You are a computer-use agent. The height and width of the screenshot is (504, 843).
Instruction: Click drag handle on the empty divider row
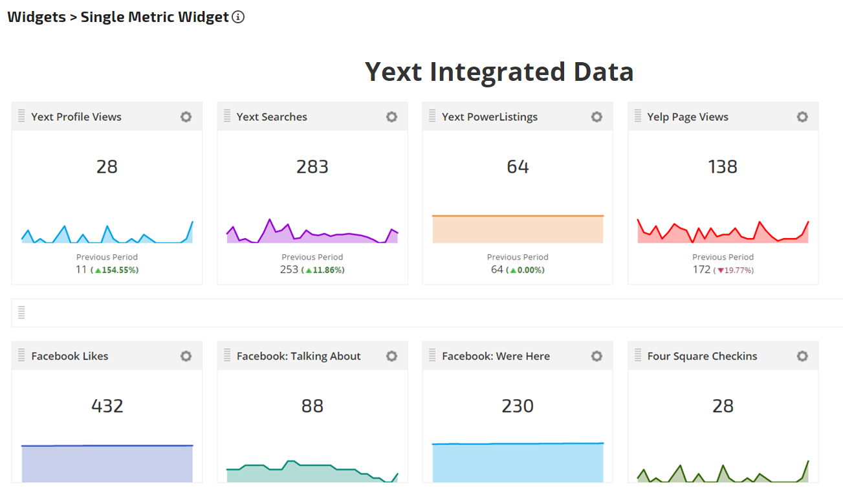tap(21, 312)
